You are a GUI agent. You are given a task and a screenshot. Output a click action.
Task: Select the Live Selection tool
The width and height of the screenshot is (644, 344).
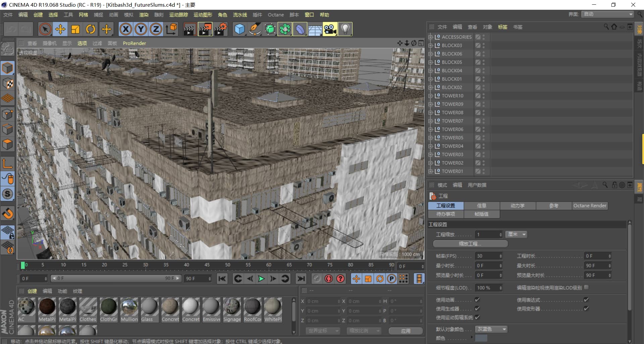coord(45,29)
